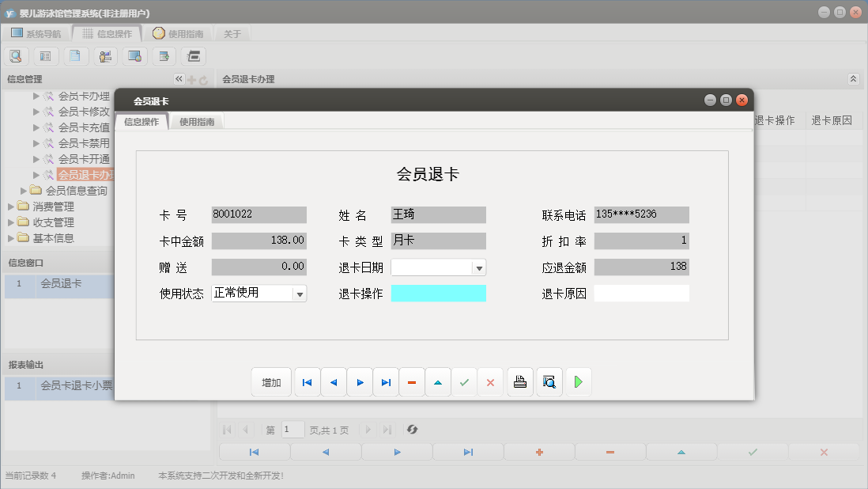Open the operator management icon in the toolbar
The width and height of the screenshot is (868, 489).
click(104, 55)
